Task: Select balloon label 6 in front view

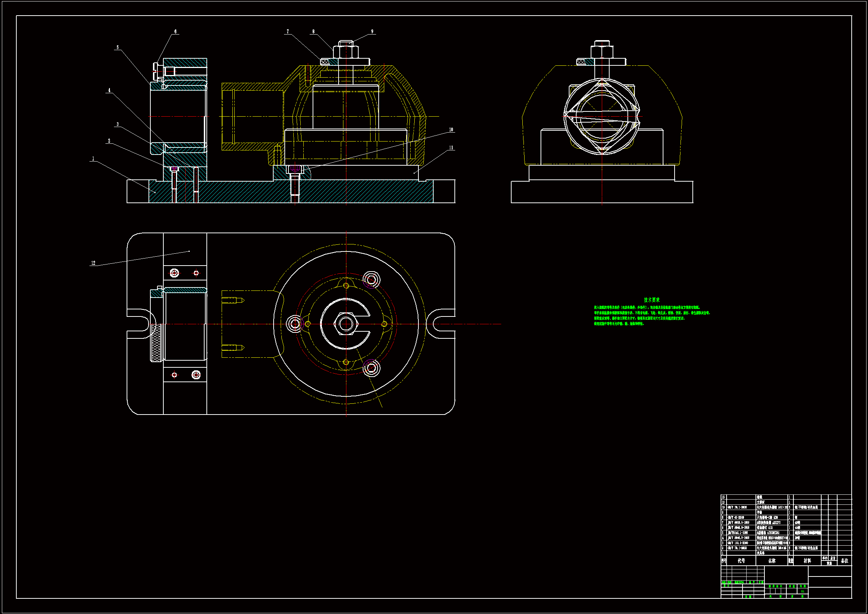Action: [175, 32]
